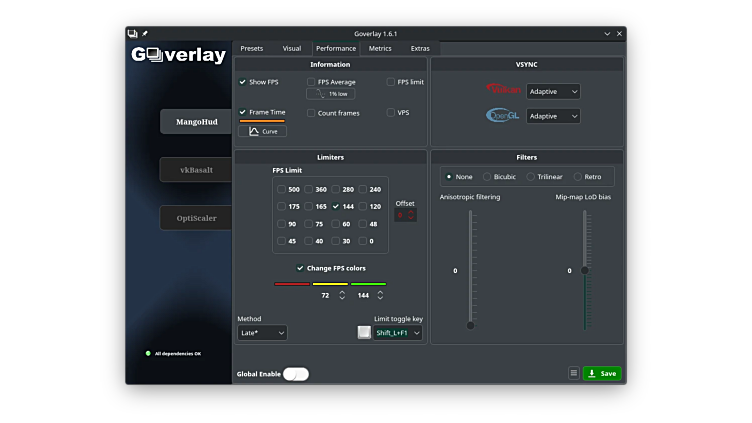The height and width of the screenshot is (423, 752).
Task: Select the Bicubic filter radio button
Action: pyautogui.click(x=487, y=177)
